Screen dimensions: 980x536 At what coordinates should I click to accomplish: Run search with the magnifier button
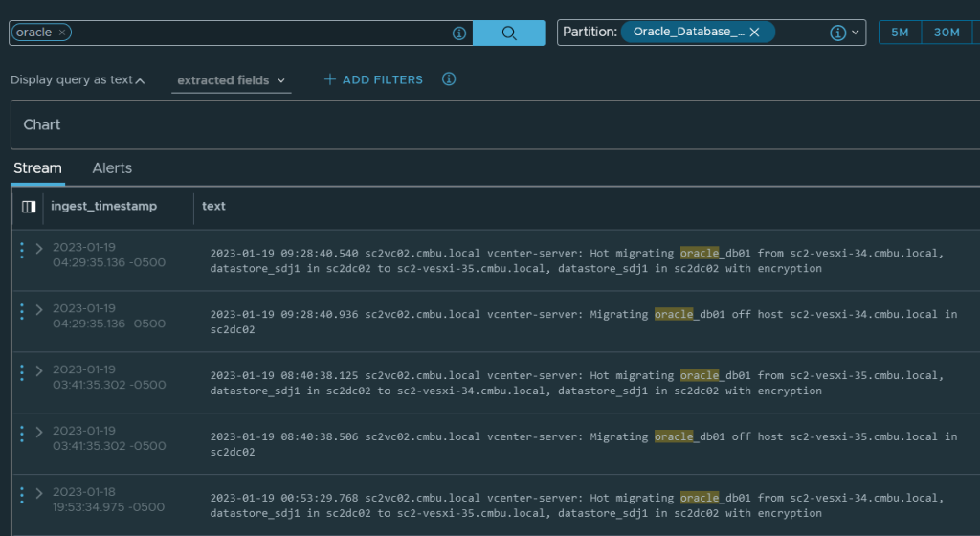(x=509, y=33)
